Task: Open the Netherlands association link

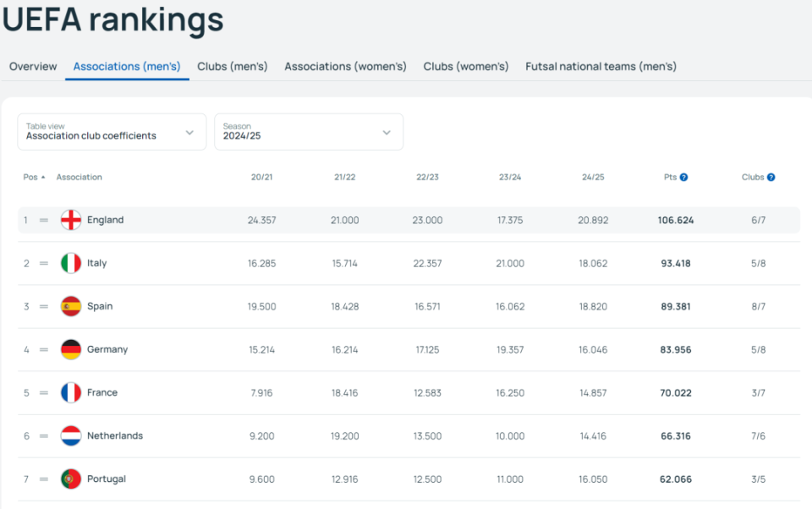Action: coord(115,436)
